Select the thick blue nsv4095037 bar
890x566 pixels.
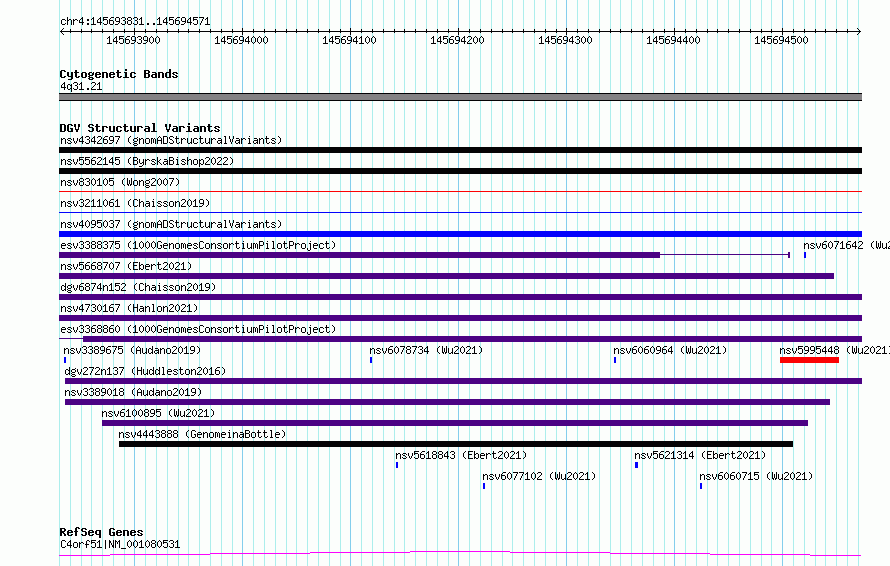(460, 234)
